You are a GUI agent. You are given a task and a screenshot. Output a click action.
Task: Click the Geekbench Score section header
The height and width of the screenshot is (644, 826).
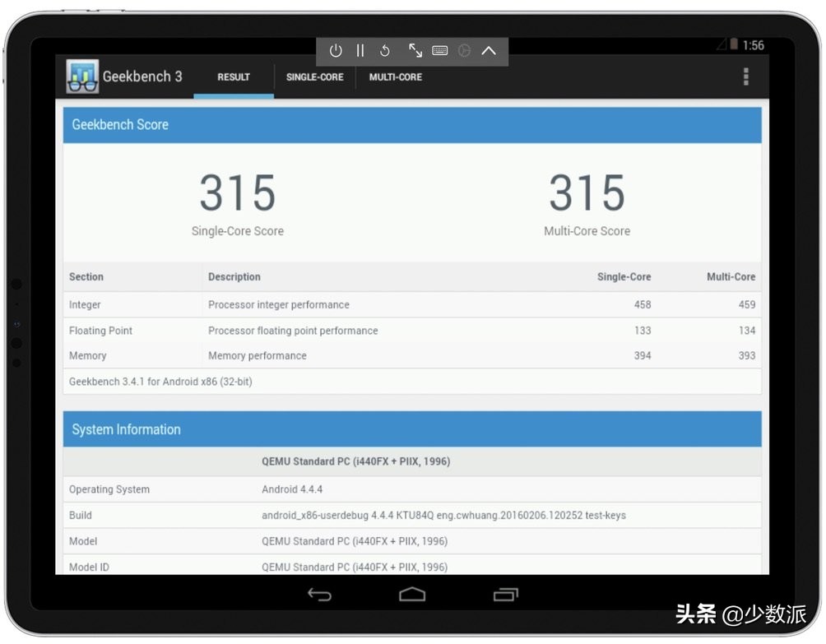tap(412, 125)
